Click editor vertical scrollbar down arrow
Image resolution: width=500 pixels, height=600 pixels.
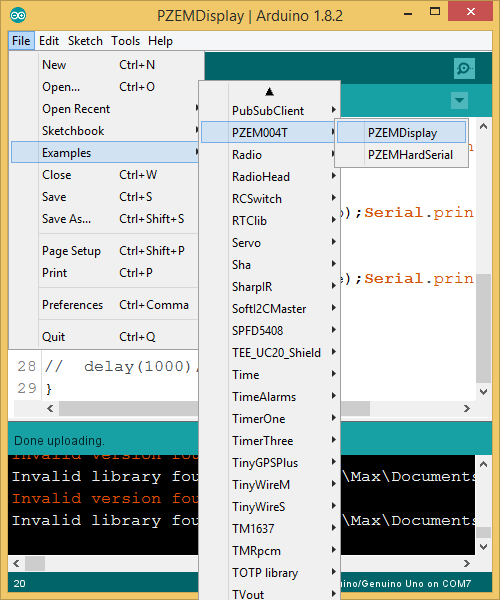pos(484,392)
